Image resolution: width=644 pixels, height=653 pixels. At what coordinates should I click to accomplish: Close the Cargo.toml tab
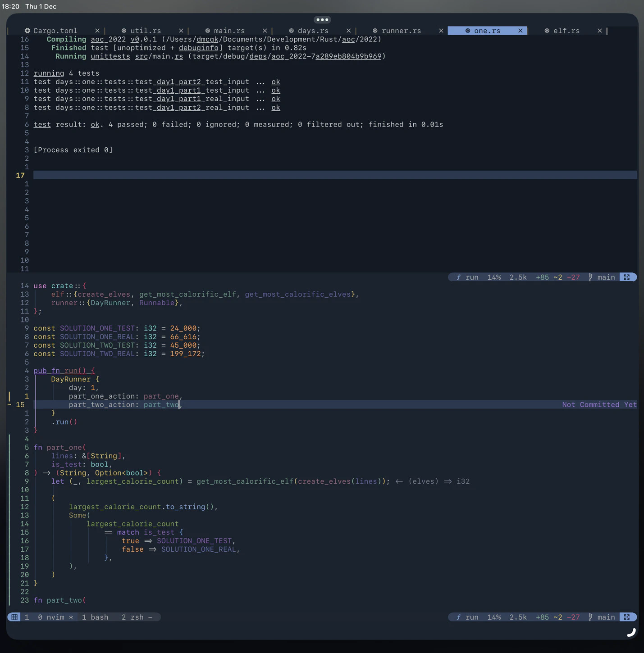pos(97,31)
